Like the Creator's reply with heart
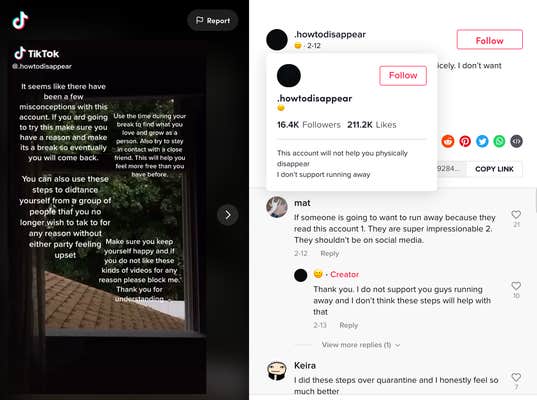The image size is (537, 400). pos(516,286)
